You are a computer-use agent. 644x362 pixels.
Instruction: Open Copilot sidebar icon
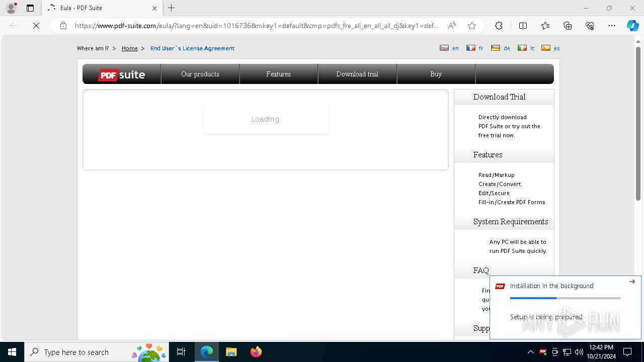[x=632, y=26]
